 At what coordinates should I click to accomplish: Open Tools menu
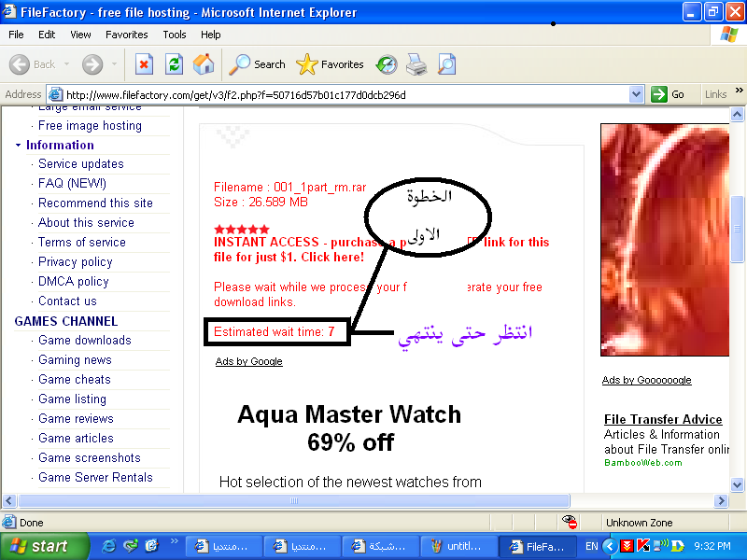175,35
